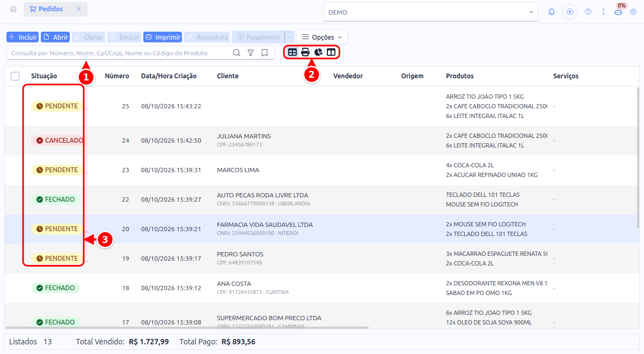Click the Excluir button
644x354 pixels.
click(125, 37)
